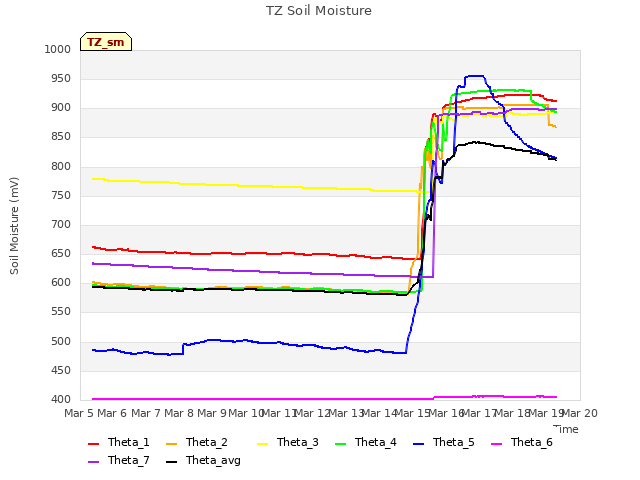
Task: Click the 550 y-axis tick label
Action: [x=61, y=312]
